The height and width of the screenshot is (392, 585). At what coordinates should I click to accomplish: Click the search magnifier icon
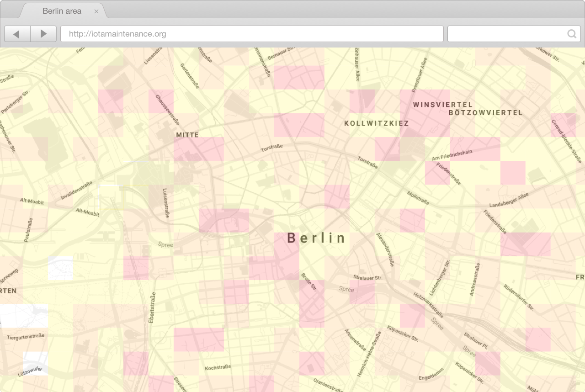click(571, 34)
